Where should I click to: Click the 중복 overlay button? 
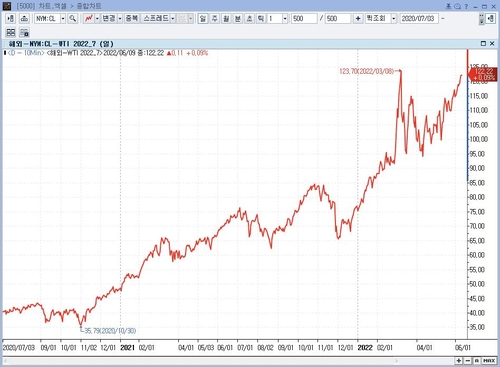click(x=131, y=18)
